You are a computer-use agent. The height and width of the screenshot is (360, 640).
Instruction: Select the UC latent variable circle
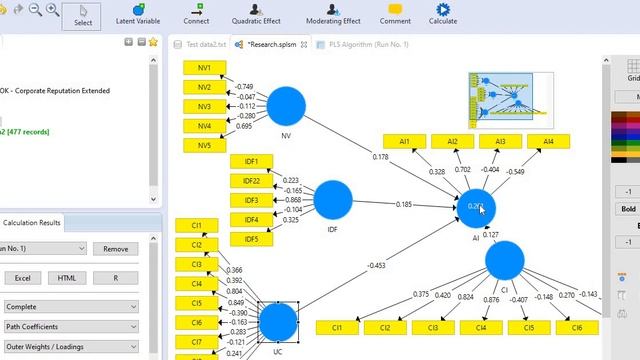click(x=278, y=322)
